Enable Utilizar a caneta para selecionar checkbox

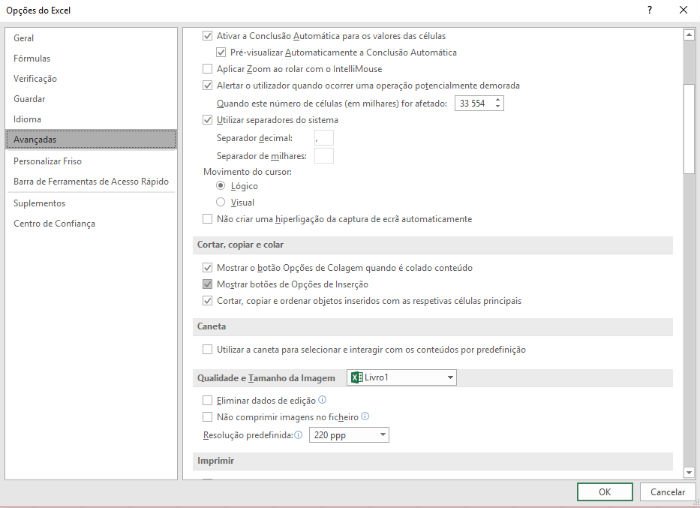tap(207, 349)
